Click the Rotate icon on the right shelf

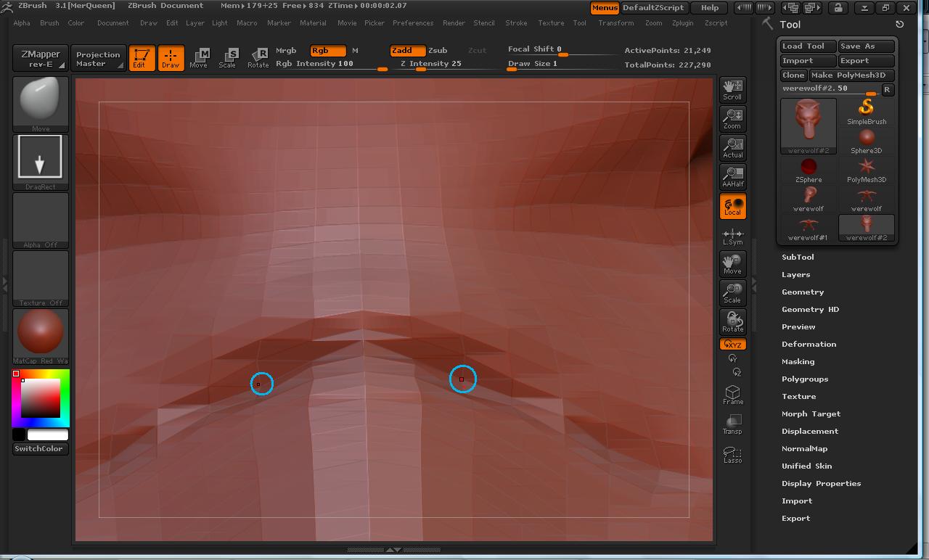pos(732,322)
